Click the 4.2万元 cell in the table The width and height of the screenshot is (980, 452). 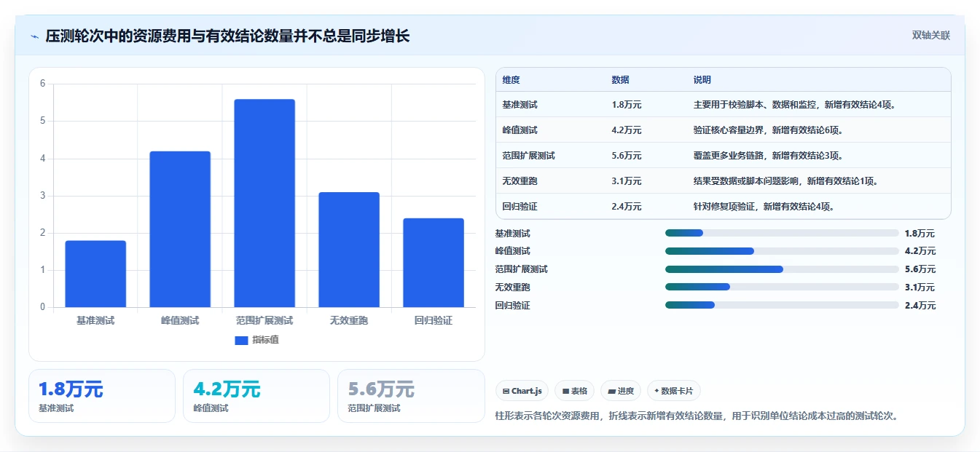coord(627,130)
